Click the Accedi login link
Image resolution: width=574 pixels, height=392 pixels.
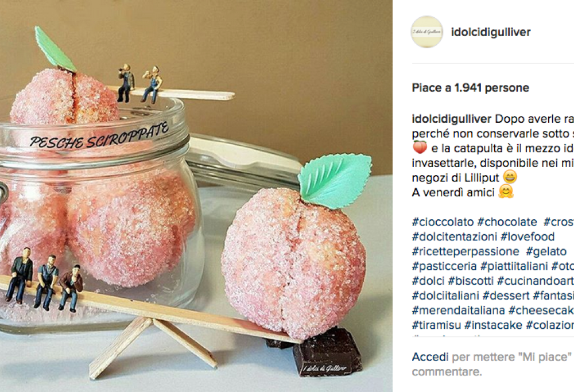[430, 357]
